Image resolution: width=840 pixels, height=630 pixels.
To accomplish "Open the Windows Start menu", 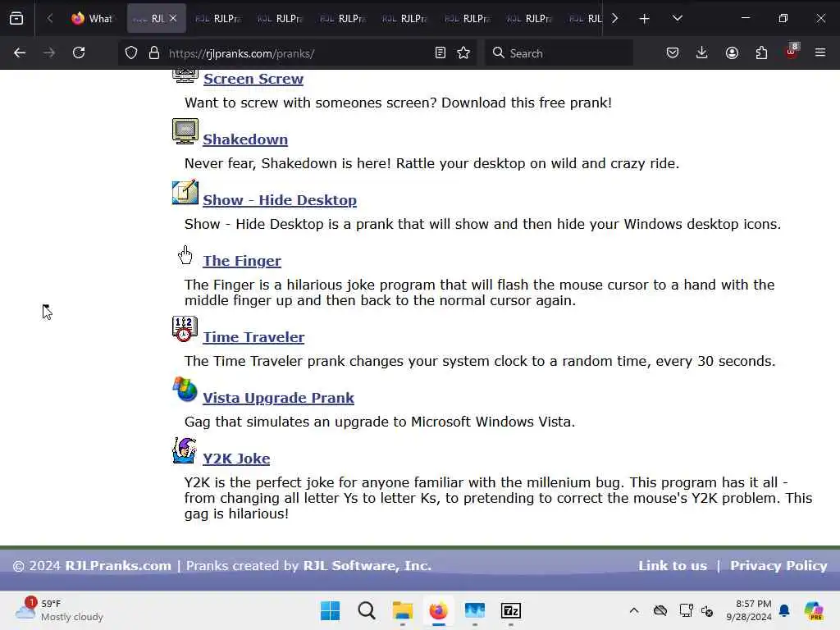I will tap(330, 610).
